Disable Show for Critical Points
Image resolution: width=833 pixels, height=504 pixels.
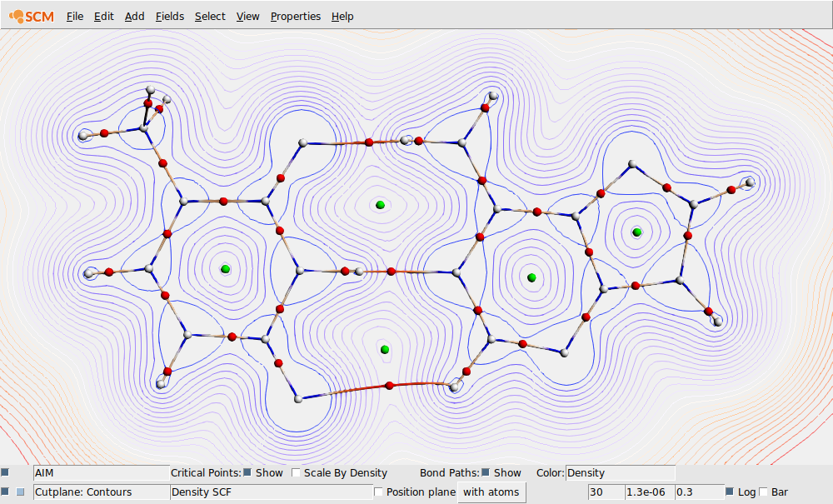[x=247, y=472]
